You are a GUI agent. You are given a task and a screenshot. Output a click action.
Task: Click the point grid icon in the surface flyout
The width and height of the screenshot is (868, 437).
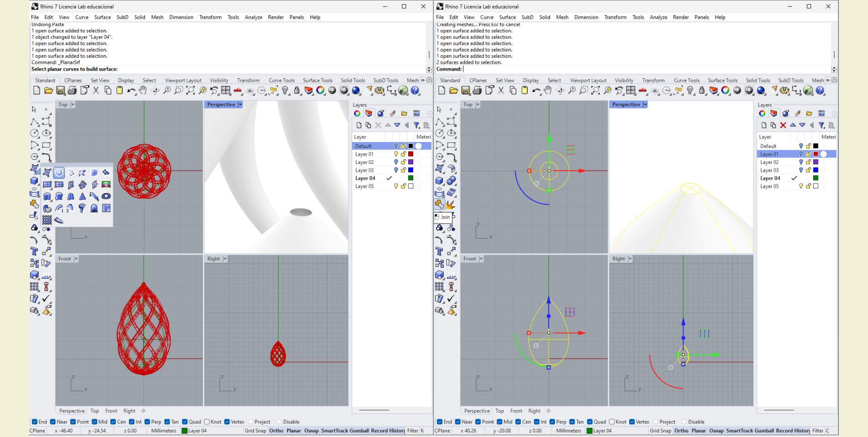click(x=47, y=220)
